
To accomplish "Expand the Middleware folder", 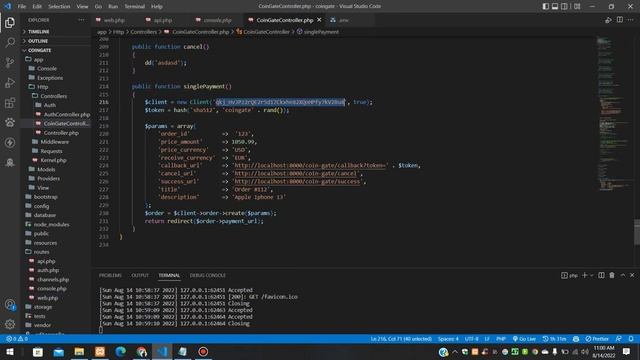I will [x=56, y=142].
